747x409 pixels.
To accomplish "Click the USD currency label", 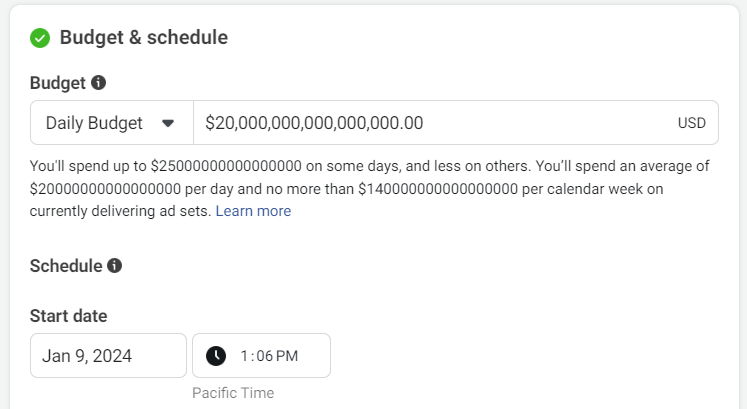I will tap(692, 123).
